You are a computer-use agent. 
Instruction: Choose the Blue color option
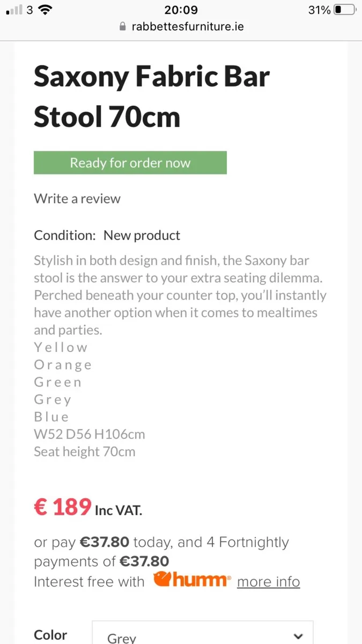point(51,416)
